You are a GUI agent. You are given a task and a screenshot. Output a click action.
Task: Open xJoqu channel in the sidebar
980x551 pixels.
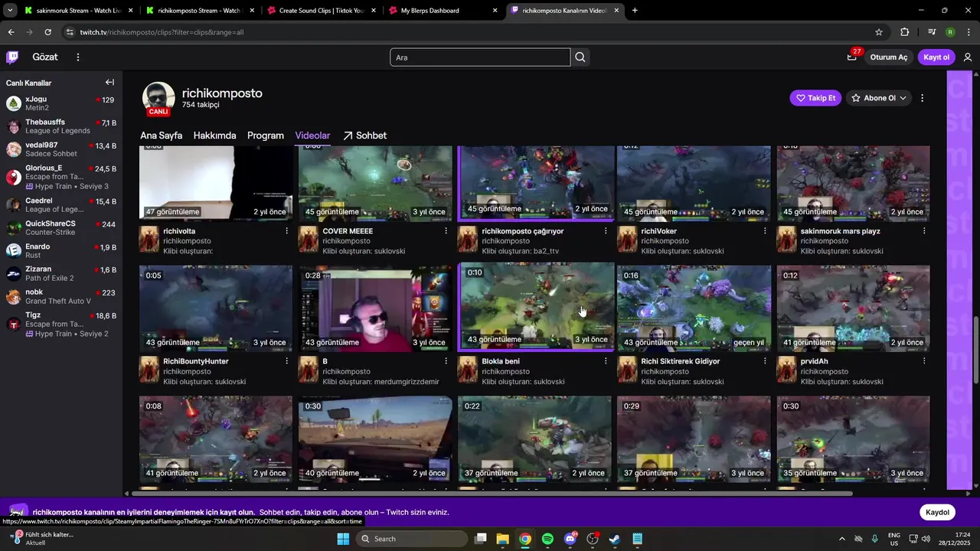[x=61, y=103]
